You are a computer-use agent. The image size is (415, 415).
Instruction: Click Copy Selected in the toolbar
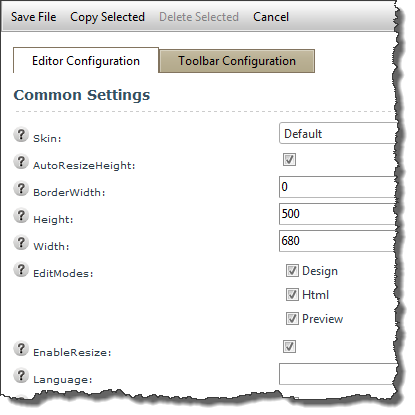point(108,17)
